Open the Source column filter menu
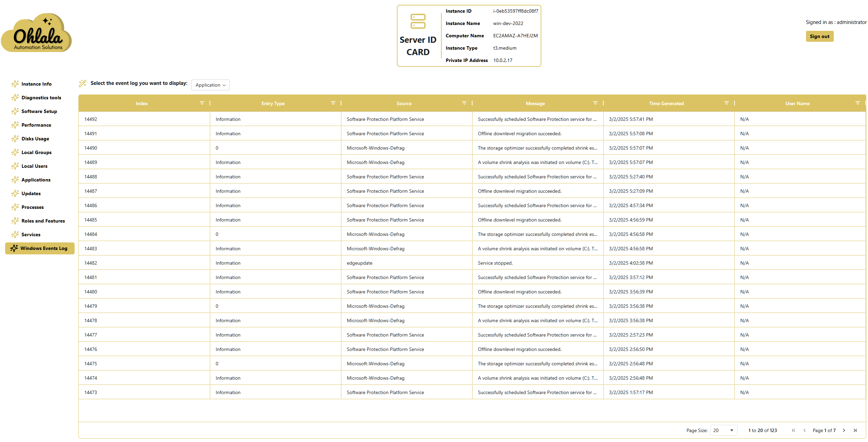This screenshot has height=442, width=868. click(x=464, y=103)
